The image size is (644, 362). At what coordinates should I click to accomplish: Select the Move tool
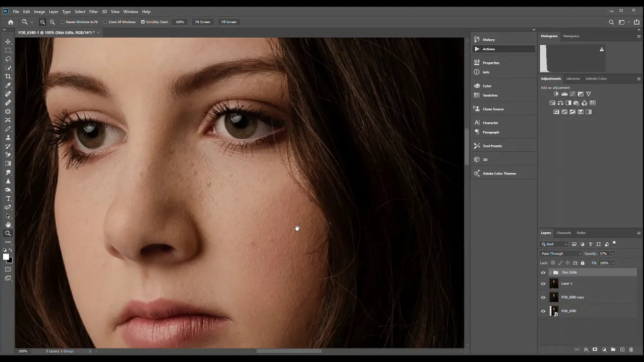tap(8, 42)
